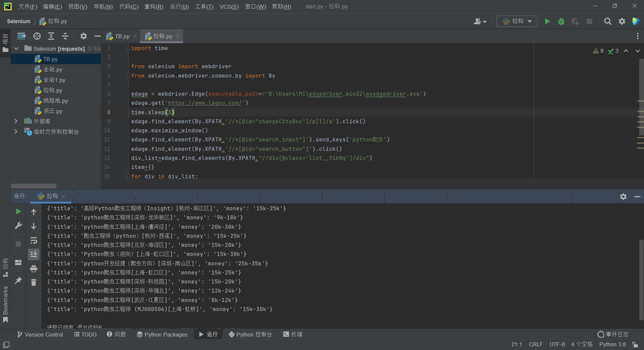644x350 pixels.
Task: Expand the 临时文件和控制台 node
Action: click(16, 132)
